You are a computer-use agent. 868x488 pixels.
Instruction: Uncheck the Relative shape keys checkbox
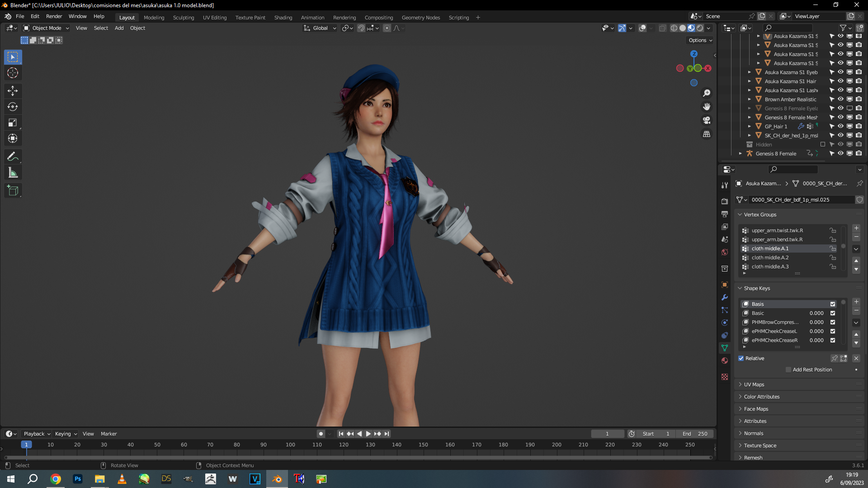[741, 358]
